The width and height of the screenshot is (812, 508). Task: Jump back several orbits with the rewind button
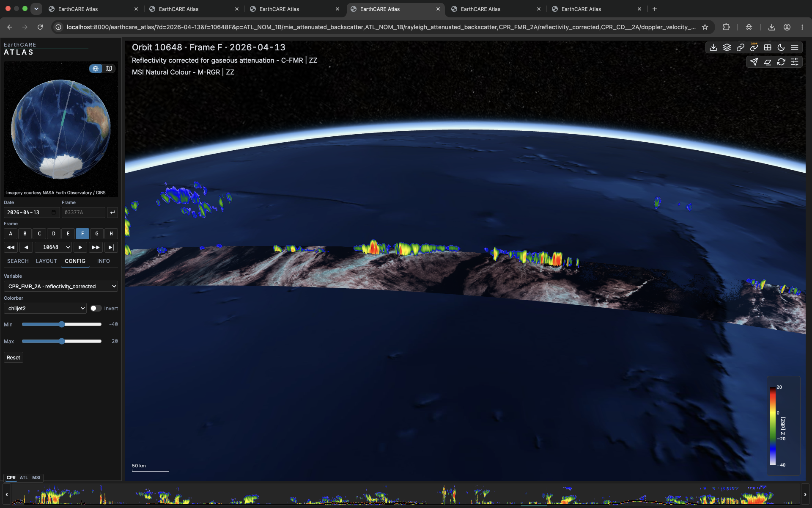click(11, 247)
